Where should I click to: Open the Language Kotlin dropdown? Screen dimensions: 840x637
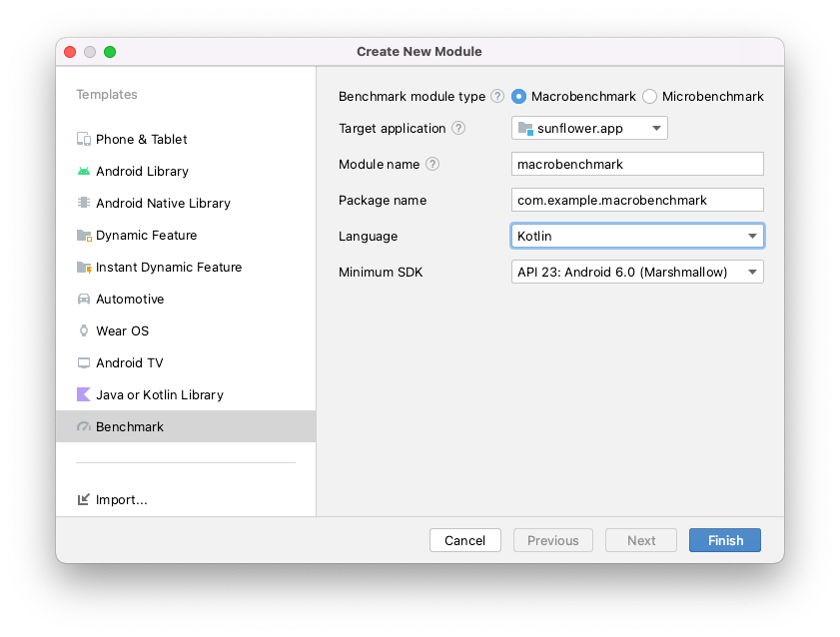point(637,236)
